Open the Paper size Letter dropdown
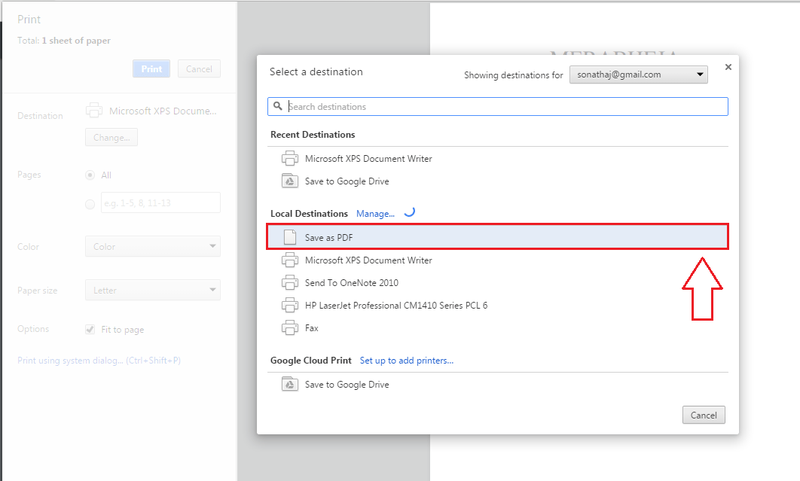The width and height of the screenshot is (800, 481). pyautogui.click(x=153, y=290)
